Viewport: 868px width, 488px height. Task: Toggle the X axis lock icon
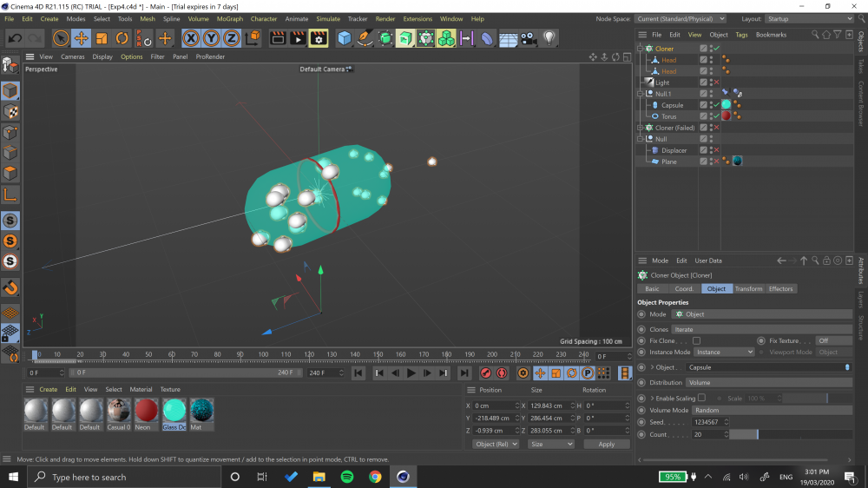point(190,37)
